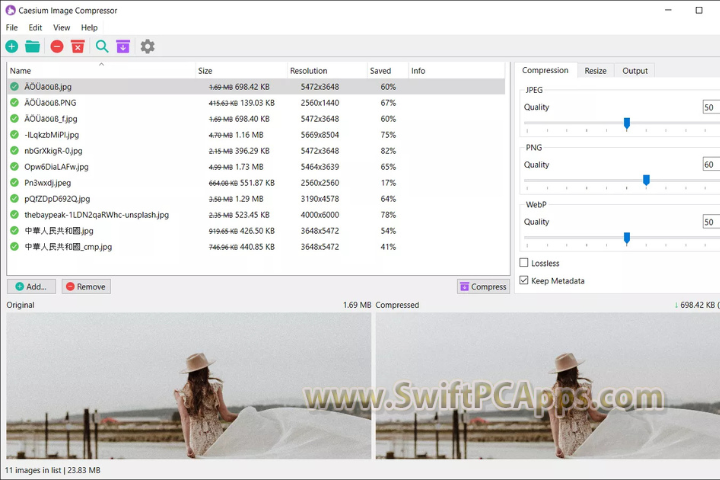Open the View menu
The width and height of the screenshot is (720, 480).
62,28
